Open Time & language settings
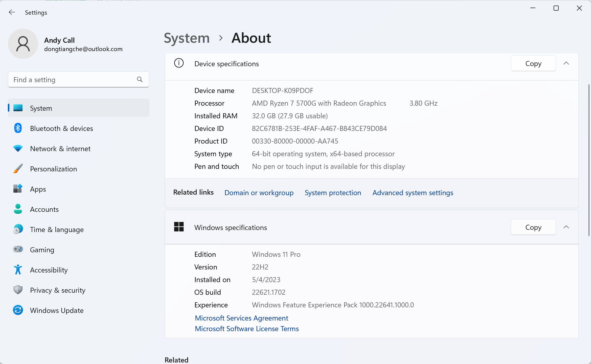Image resolution: width=591 pixels, height=364 pixels. [x=57, y=229]
